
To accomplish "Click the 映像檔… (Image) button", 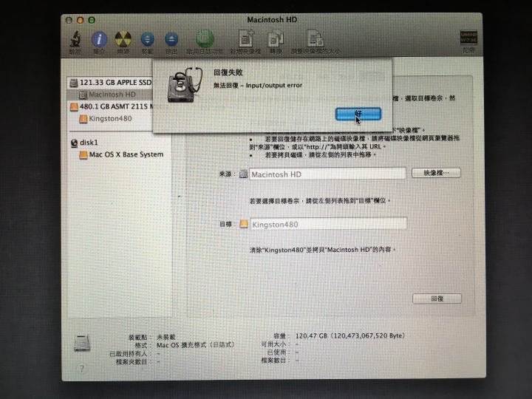I will tap(436, 173).
